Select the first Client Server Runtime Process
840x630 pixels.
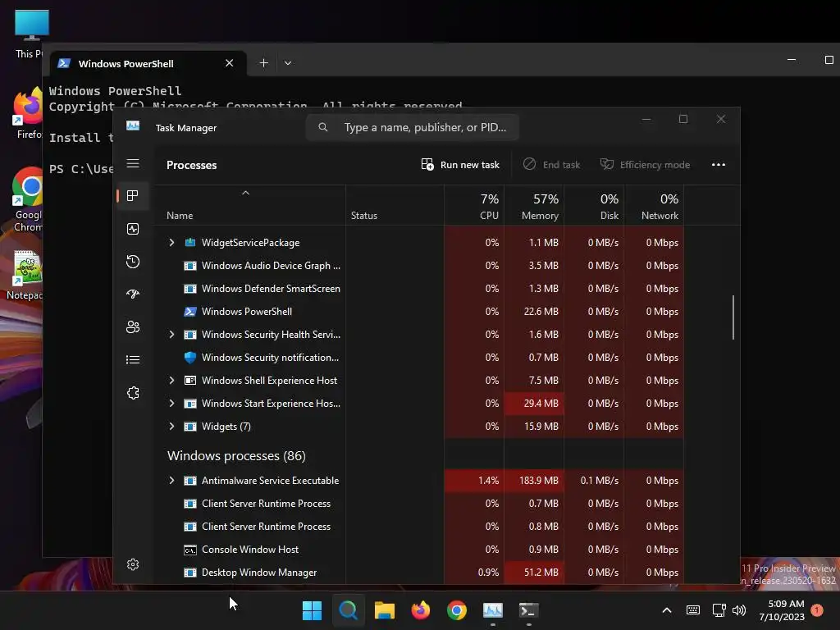click(x=419, y=504)
